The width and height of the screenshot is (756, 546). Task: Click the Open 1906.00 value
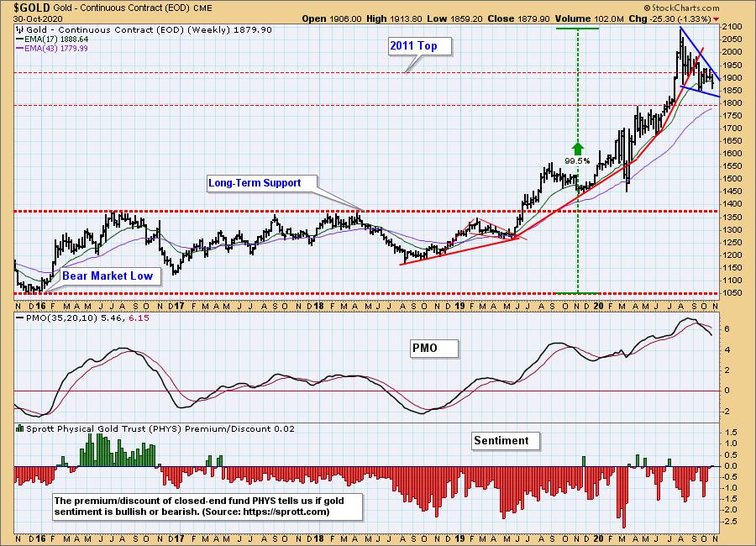[x=332, y=18]
